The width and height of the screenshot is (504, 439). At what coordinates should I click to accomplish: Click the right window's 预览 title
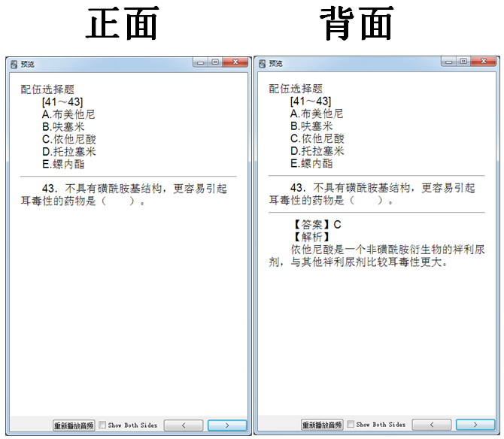coord(275,64)
